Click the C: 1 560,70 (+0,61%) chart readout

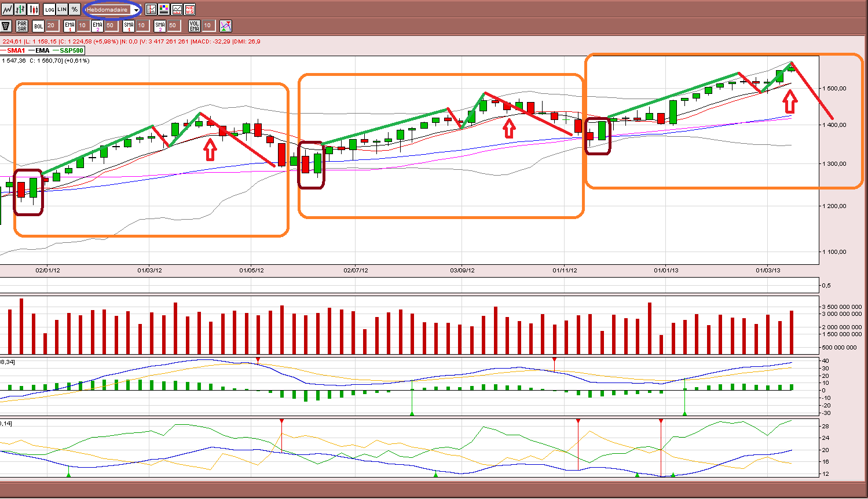60,60
